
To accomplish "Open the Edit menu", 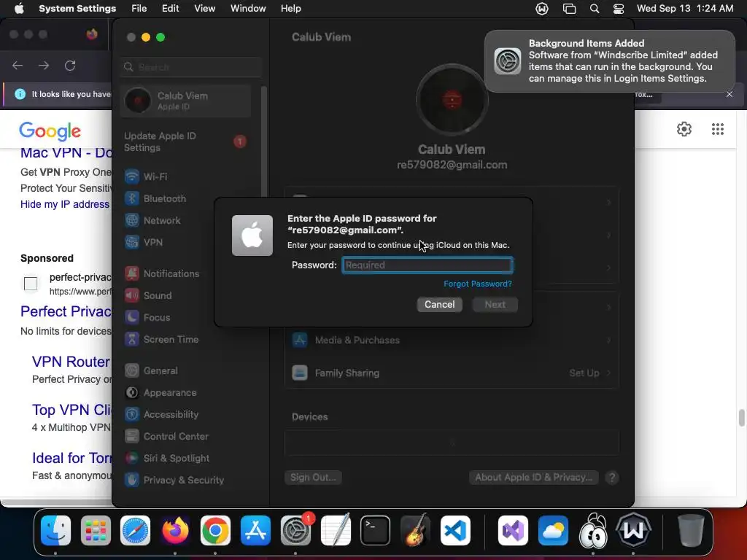I will 170,9.
